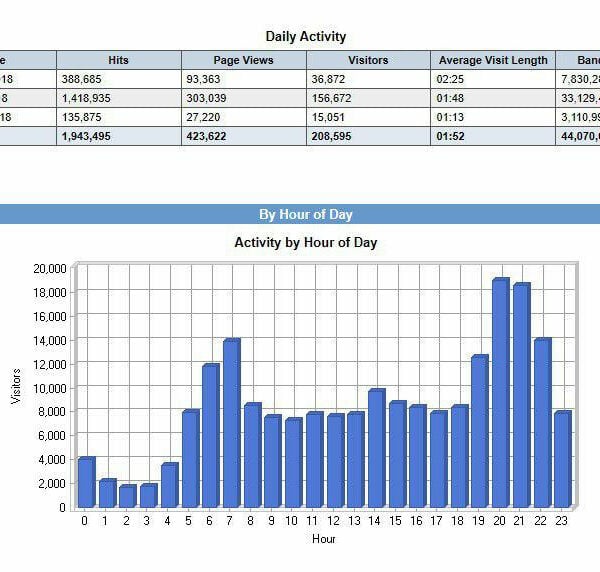Click the bar for hour 21

[522, 395]
